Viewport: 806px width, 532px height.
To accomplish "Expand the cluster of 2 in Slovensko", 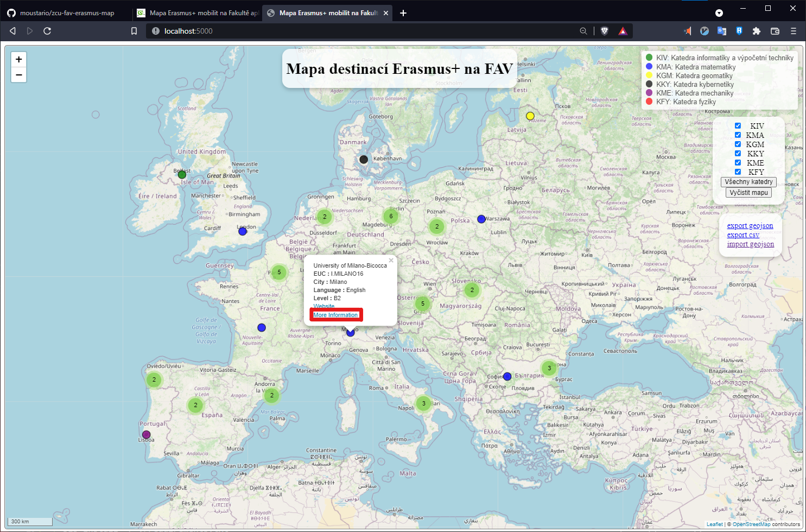I will coord(472,290).
